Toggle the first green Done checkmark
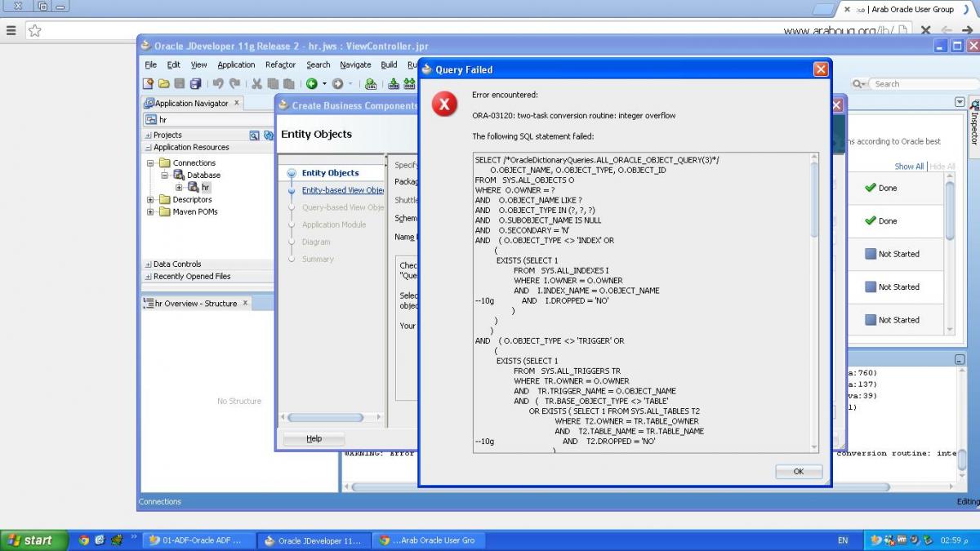The image size is (980, 551). coord(871,188)
